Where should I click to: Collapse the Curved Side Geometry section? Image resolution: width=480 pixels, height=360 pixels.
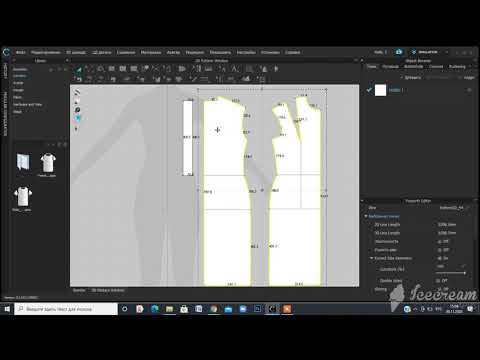pyautogui.click(x=372, y=258)
